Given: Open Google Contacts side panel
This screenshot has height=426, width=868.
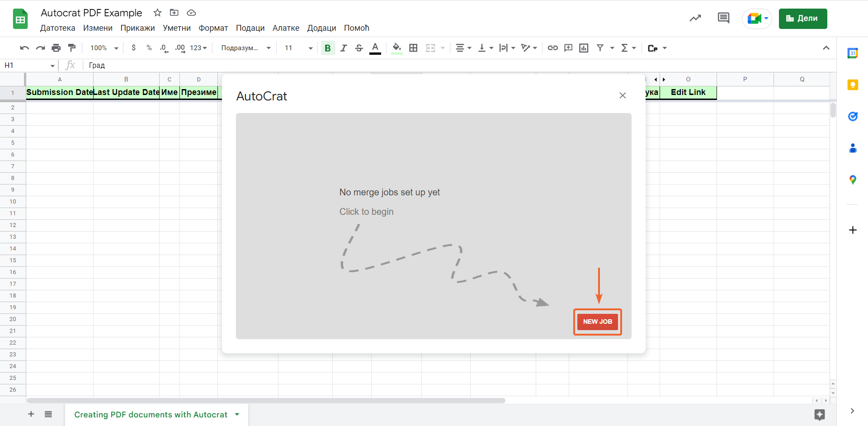Looking at the screenshot, I should tap(853, 148).
